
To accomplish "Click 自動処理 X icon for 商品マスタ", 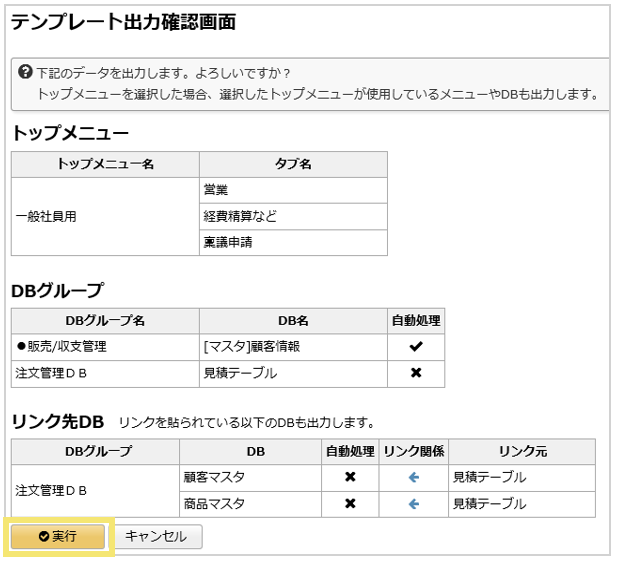I will tap(350, 504).
